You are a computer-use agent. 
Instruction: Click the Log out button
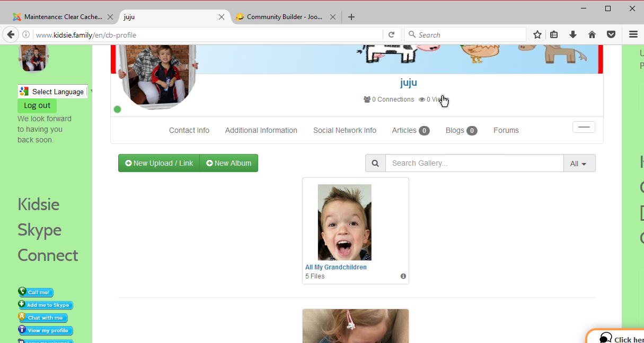(37, 105)
